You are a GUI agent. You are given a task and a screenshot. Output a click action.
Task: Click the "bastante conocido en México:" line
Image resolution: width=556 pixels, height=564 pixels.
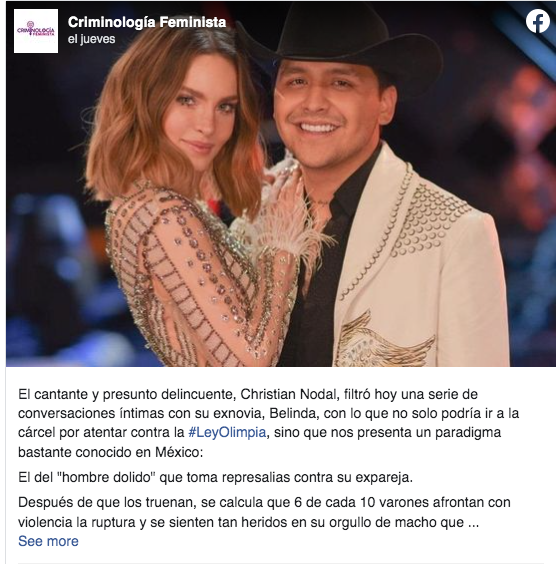point(111,452)
